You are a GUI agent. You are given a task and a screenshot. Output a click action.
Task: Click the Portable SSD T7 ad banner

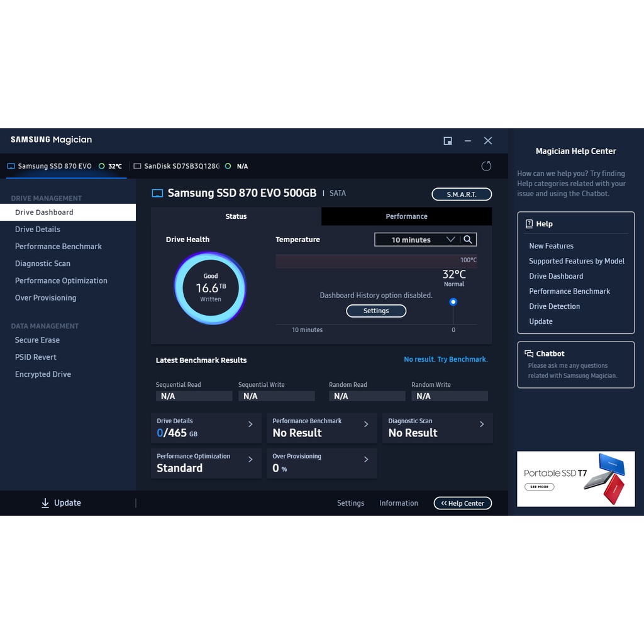pos(576,479)
